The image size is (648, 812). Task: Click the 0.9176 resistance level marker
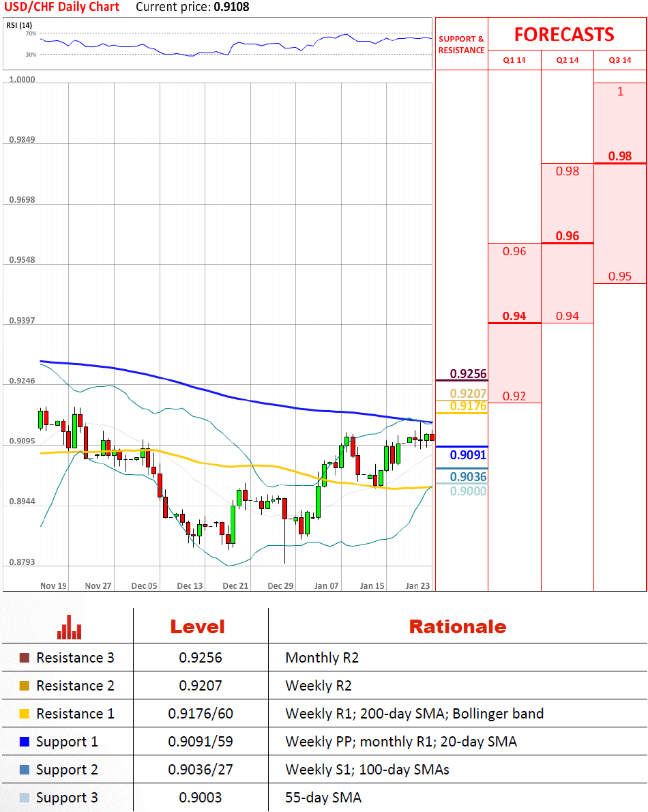click(x=468, y=406)
